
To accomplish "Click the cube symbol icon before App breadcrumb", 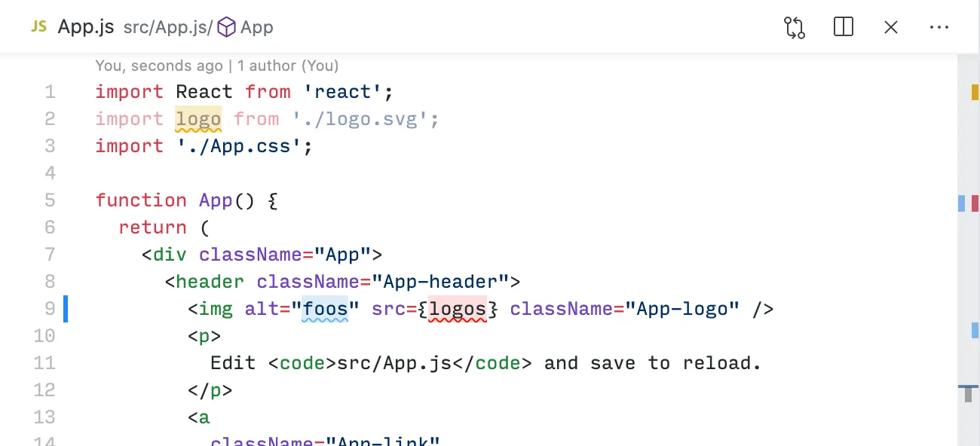I will (226, 27).
